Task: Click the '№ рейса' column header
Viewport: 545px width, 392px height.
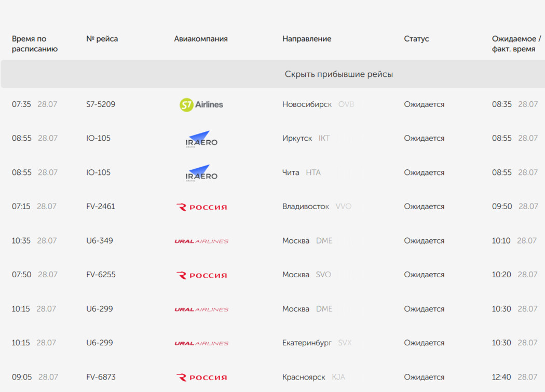Action: (x=102, y=39)
